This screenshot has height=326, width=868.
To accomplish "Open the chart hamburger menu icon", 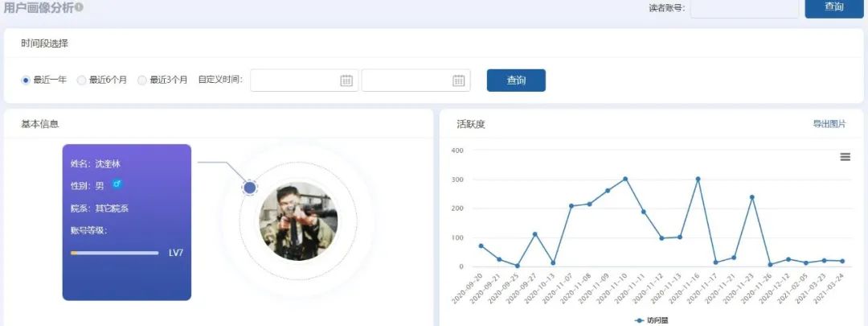I will click(845, 157).
